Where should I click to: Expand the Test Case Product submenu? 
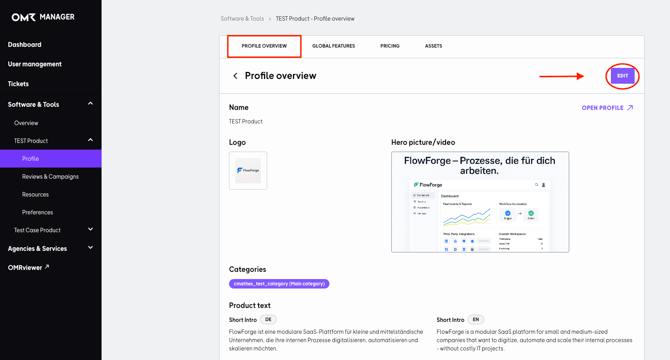(x=91, y=229)
